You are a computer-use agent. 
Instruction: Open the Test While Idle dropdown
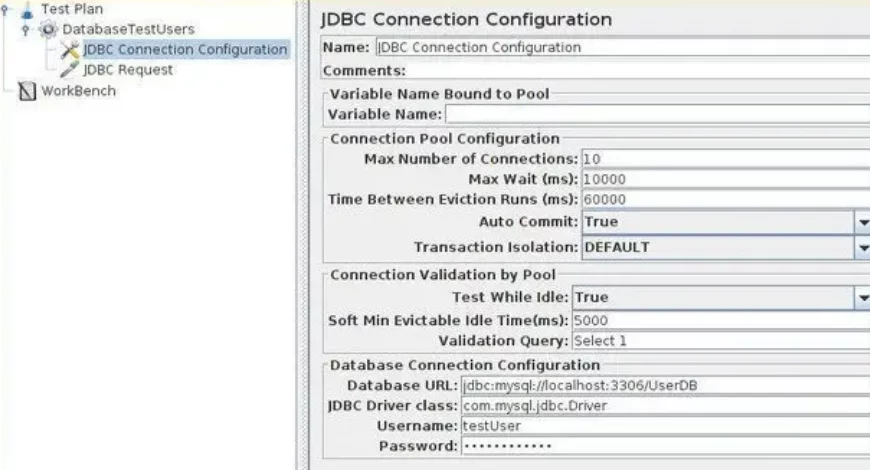[861, 297]
